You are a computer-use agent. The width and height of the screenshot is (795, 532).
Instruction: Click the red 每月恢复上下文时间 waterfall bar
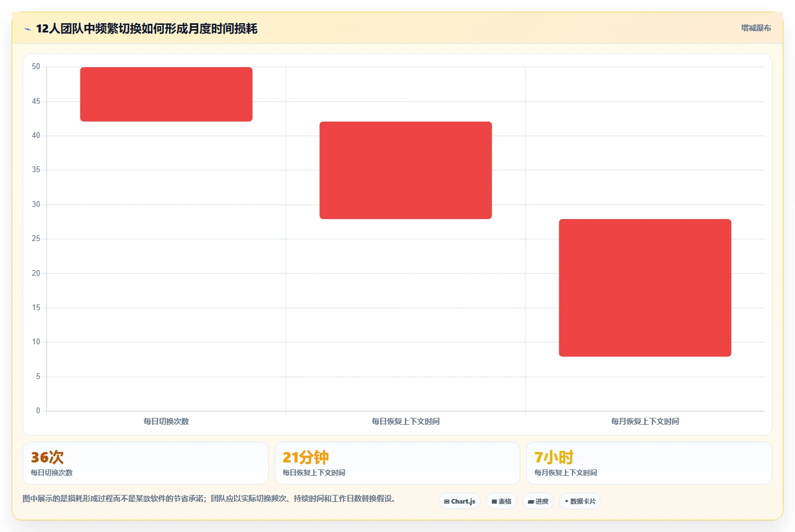tap(645, 288)
